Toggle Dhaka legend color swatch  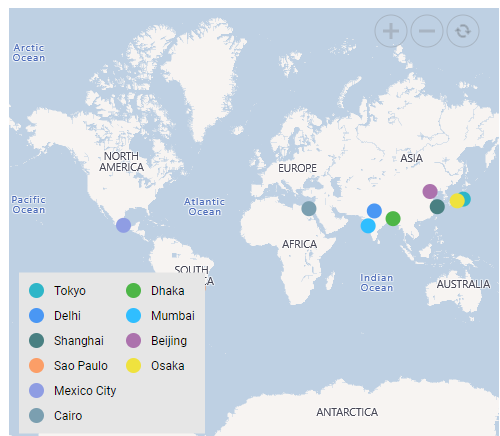tap(133, 290)
